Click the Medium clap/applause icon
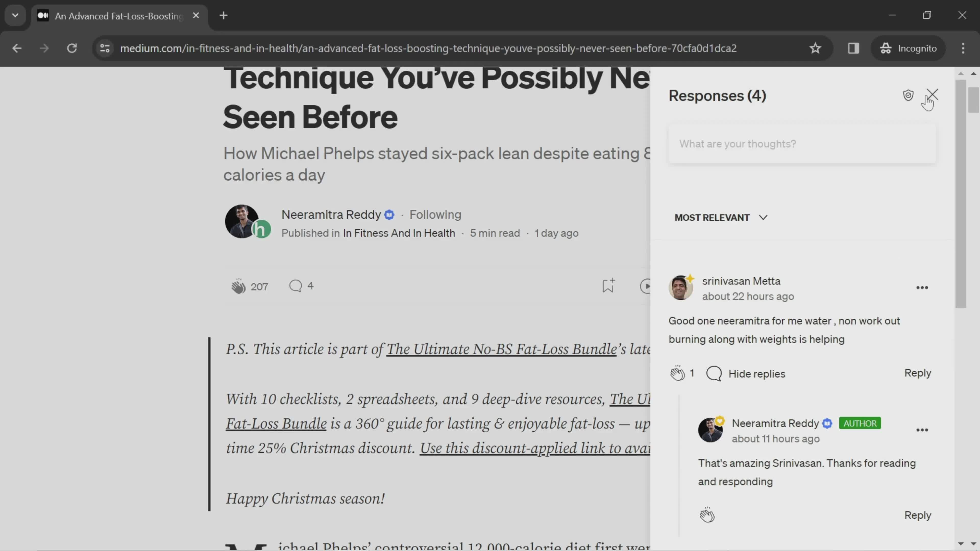Viewport: 980px width, 551px height. coord(238,285)
